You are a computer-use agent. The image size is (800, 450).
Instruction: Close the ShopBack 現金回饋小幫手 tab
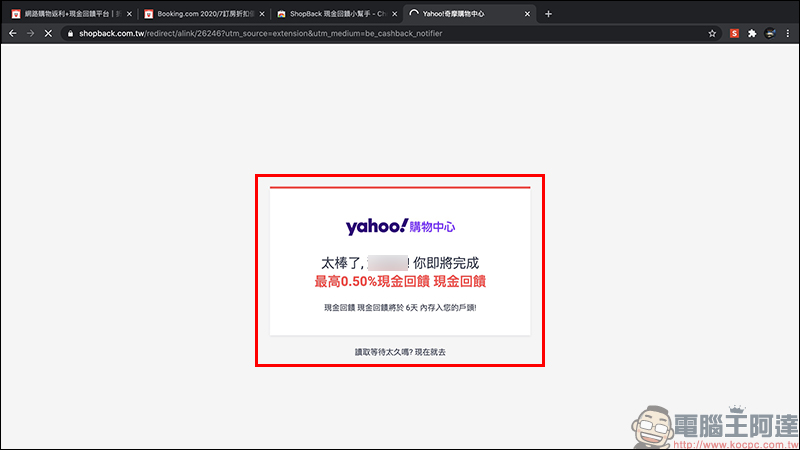coord(394,14)
